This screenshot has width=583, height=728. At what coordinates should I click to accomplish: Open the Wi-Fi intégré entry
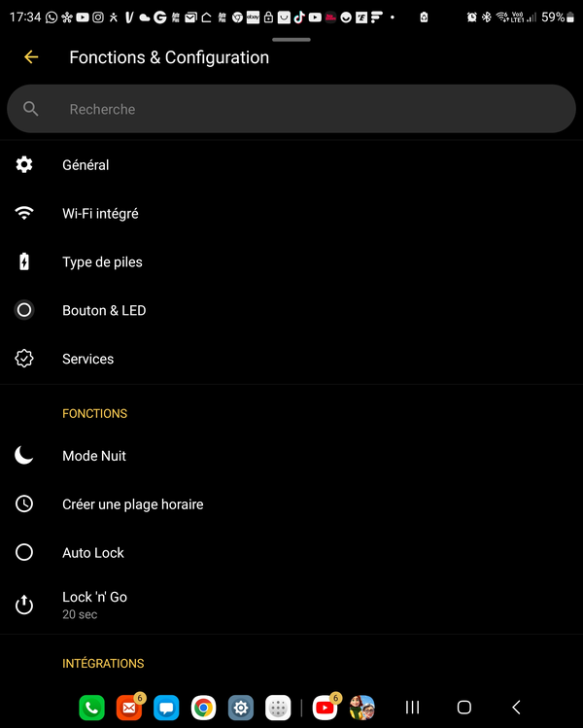(291, 214)
